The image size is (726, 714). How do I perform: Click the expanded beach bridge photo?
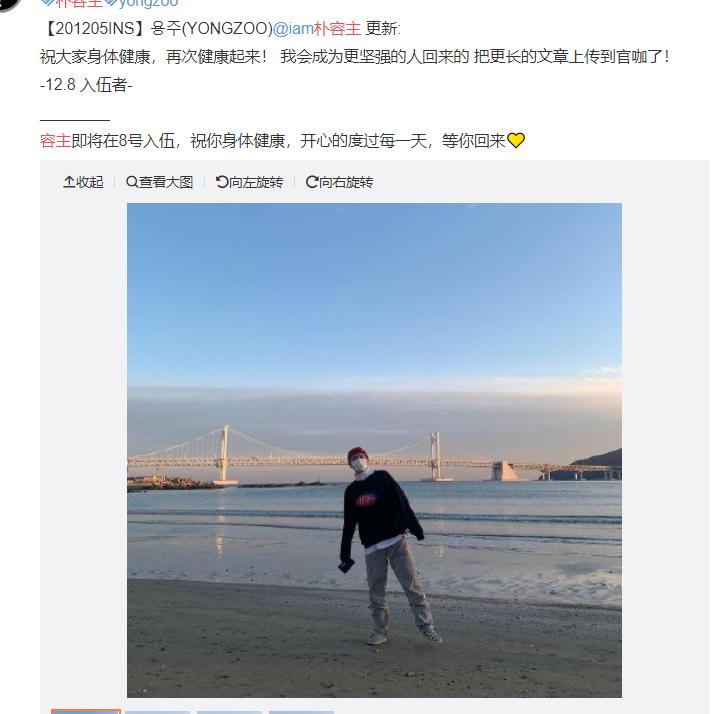coord(374,450)
